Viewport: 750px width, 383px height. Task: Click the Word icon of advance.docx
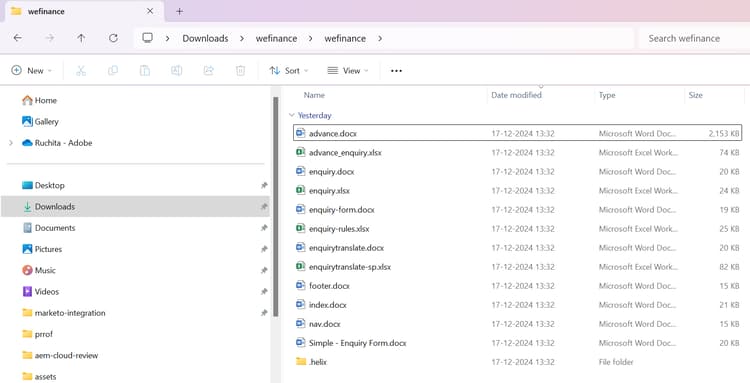(300, 133)
